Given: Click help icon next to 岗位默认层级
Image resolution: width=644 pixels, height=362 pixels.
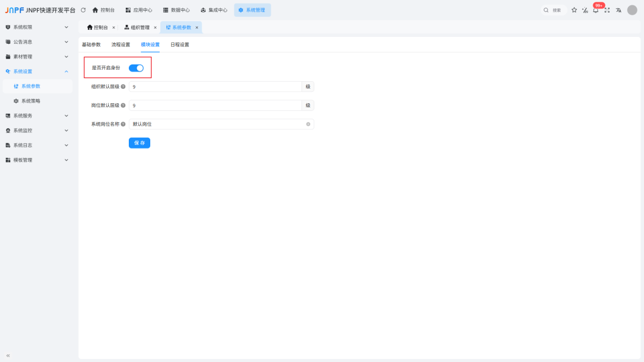Looking at the screenshot, I should click(x=123, y=106).
